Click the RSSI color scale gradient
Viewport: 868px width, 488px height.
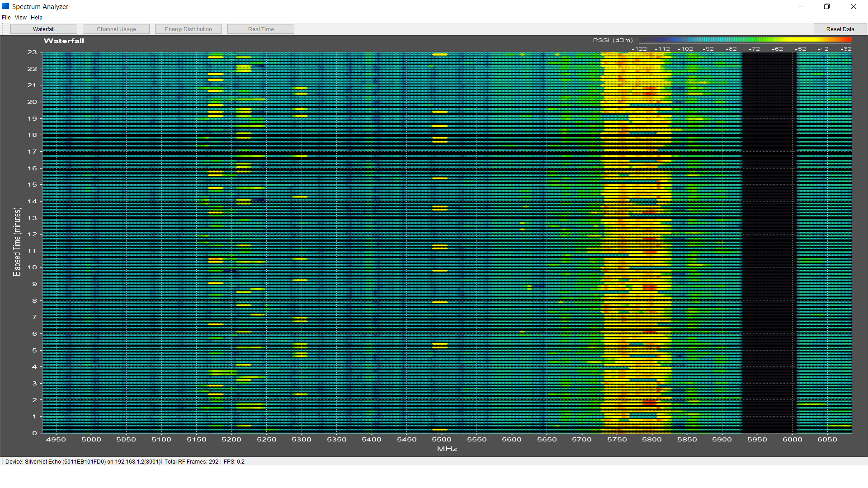coord(745,40)
